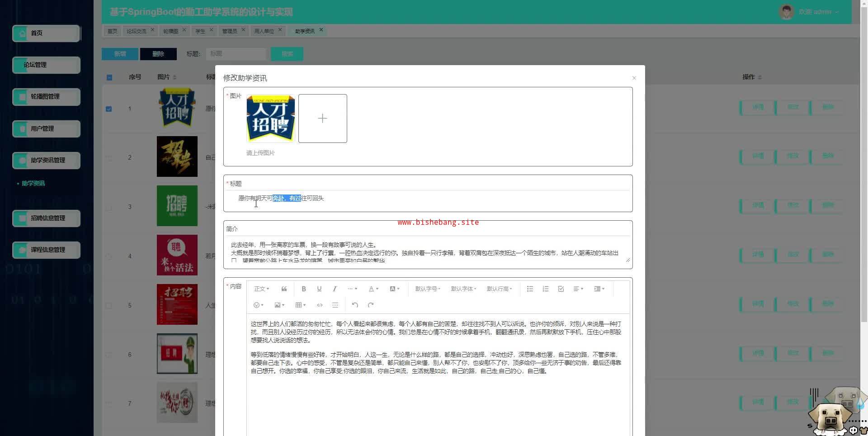This screenshot has height=436, width=868.
Task: Insert divider line in editor
Action: point(335,305)
